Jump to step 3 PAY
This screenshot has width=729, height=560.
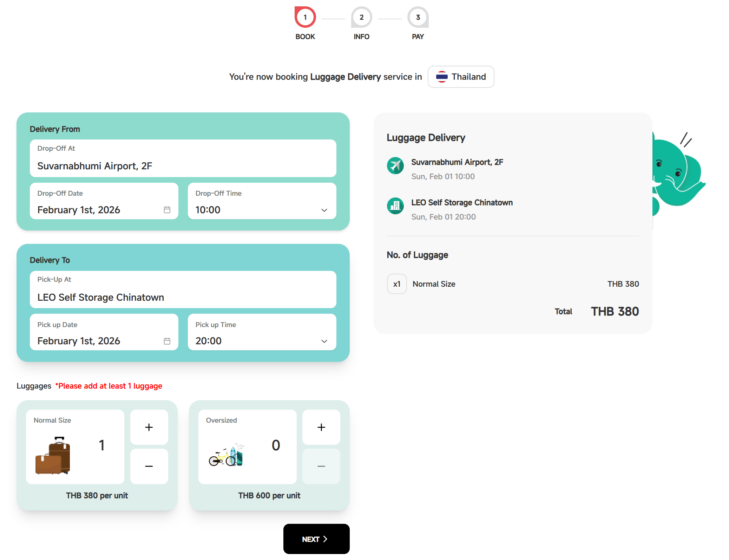coord(418,18)
